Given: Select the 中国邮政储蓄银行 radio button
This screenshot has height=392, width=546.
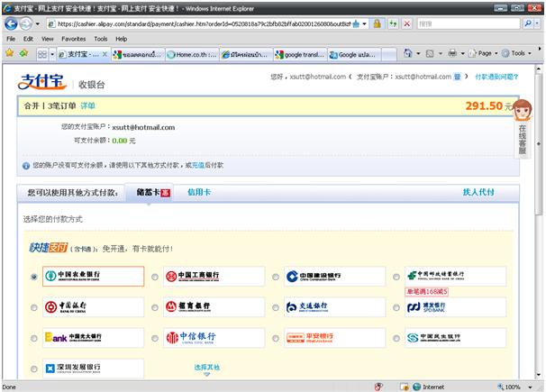Looking at the screenshot, I should click(396, 278).
